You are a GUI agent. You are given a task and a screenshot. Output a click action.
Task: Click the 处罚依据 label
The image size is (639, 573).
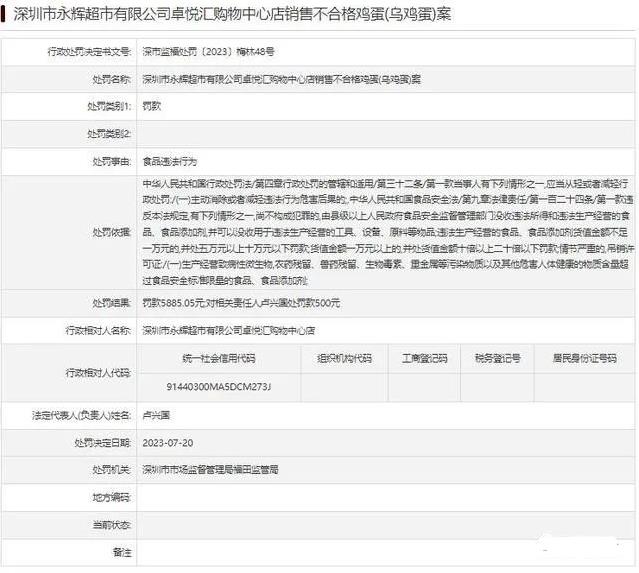pos(111,232)
